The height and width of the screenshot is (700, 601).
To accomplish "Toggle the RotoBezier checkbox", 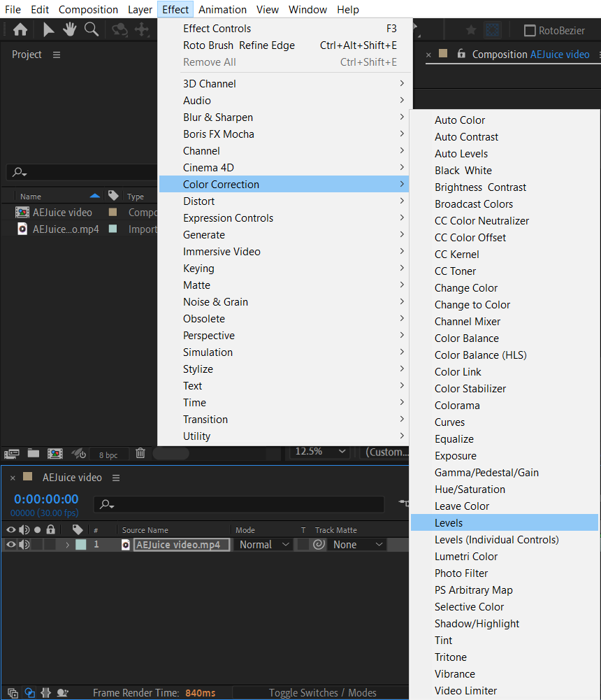I will click(530, 31).
